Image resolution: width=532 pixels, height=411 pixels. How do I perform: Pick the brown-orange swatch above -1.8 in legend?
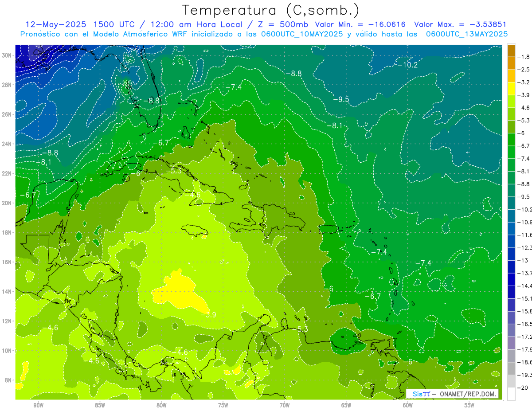point(511,51)
